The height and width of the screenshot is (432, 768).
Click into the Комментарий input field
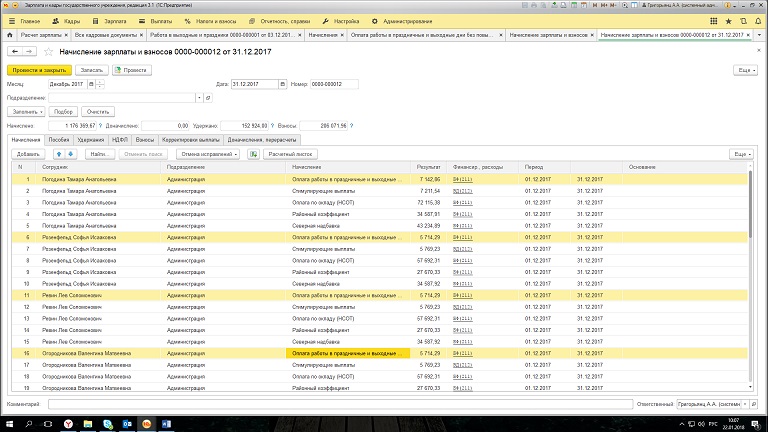(340, 404)
